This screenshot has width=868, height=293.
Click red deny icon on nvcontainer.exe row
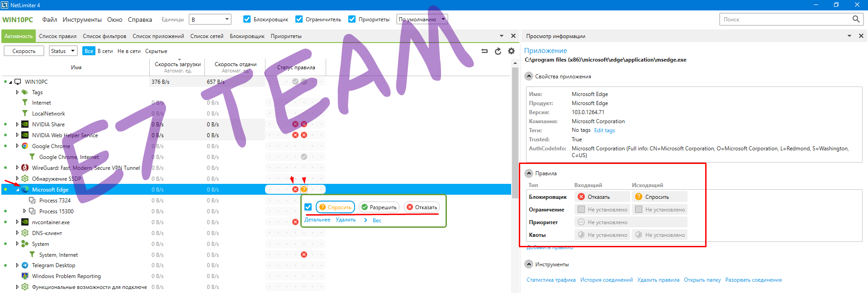(x=295, y=222)
